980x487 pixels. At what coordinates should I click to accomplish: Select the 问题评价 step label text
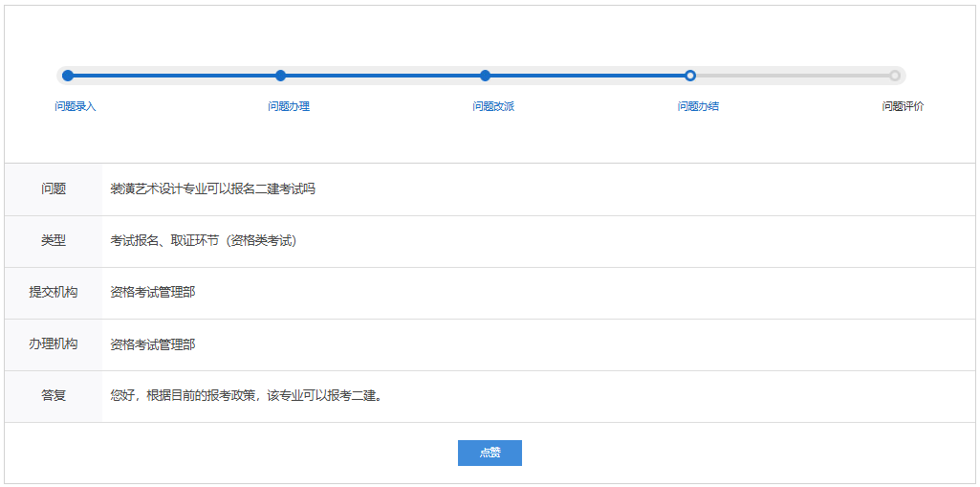pyautogui.click(x=903, y=106)
